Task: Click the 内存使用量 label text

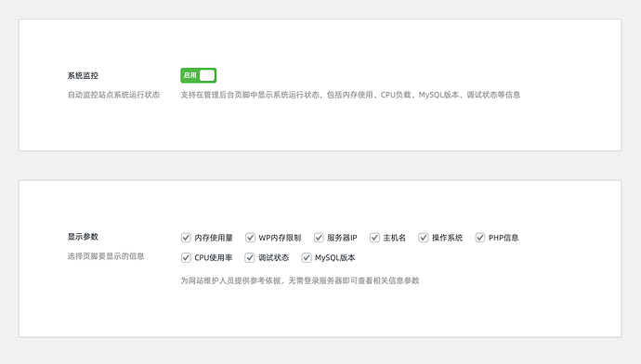Action: 214,238
